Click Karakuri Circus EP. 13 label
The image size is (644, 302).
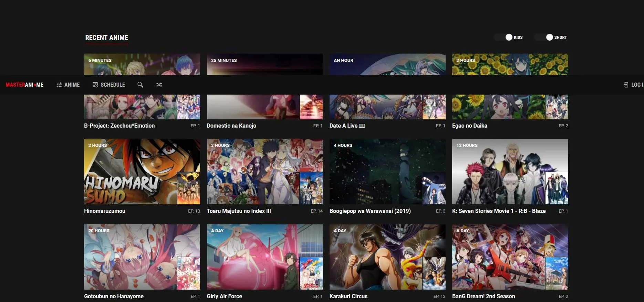coord(439,296)
